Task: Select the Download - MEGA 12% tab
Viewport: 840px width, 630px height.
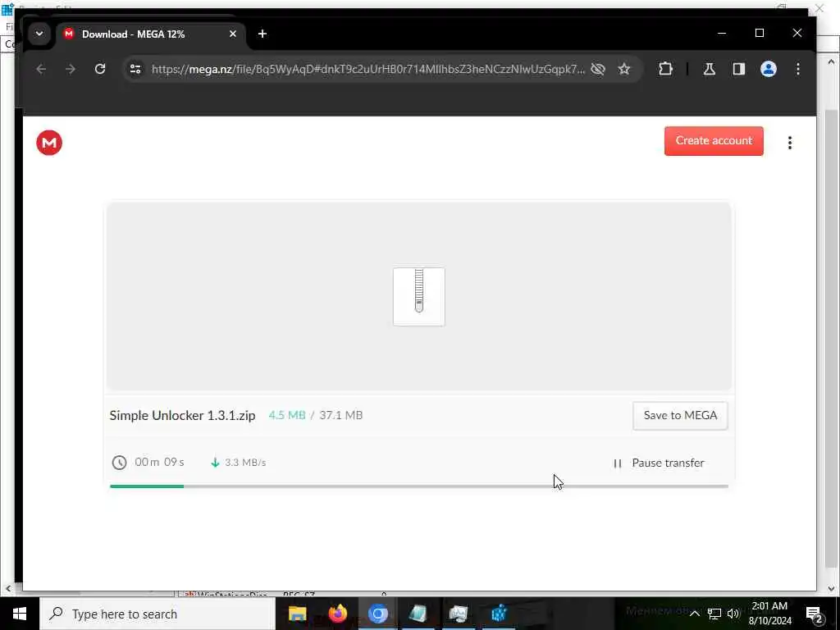Action: [151, 34]
